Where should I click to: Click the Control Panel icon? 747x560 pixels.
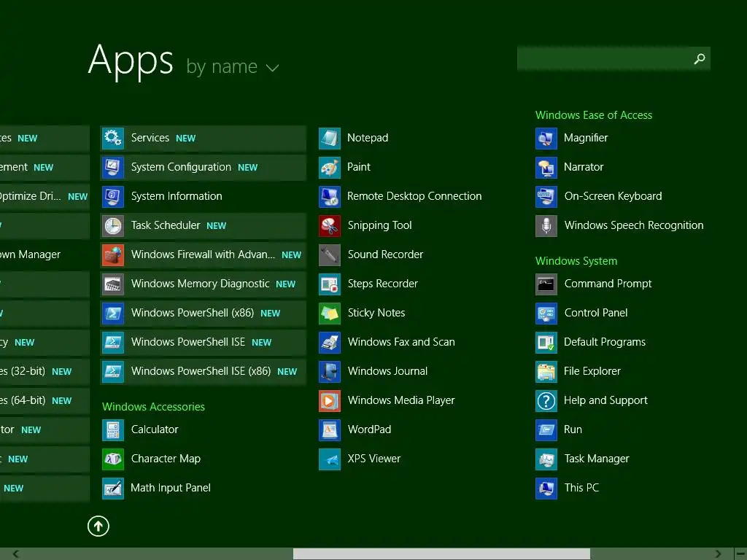tap(546, 313)
